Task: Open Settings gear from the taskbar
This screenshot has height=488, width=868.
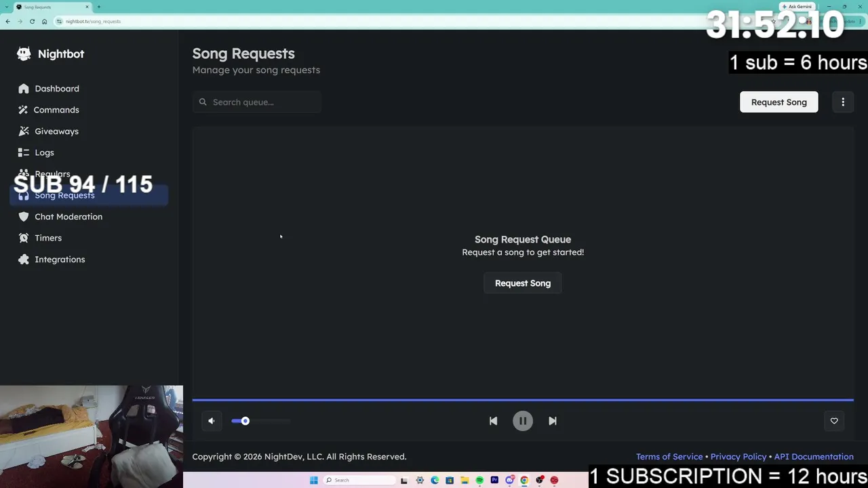Action: tap(420, 481)
